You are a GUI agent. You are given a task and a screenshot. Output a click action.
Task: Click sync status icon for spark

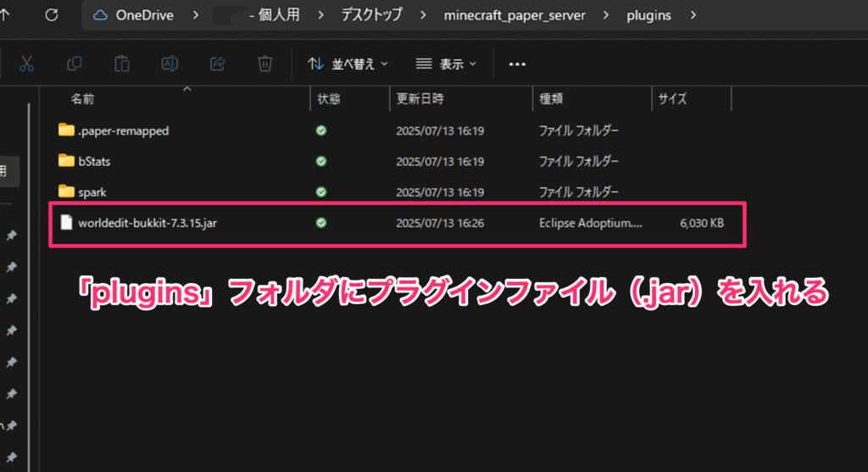point(321,192)
